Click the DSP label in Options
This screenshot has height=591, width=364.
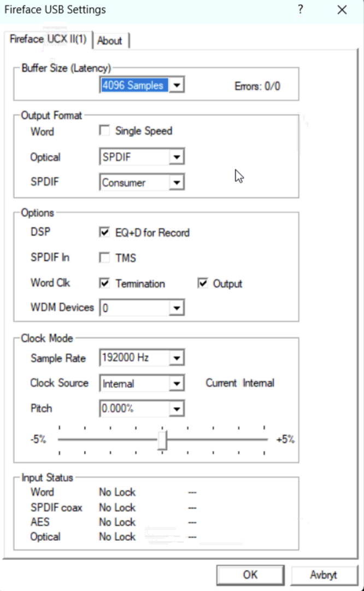coord(40,231)
